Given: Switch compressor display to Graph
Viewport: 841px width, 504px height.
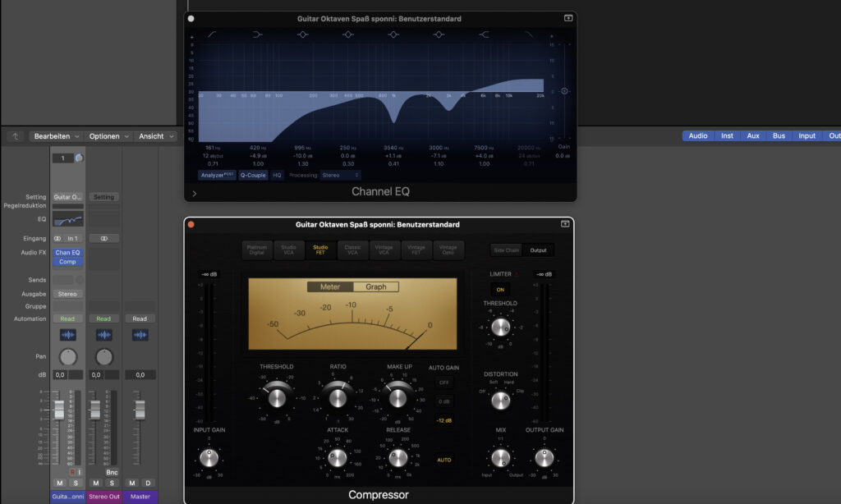Looking at the screenshot, I should coord(376,286).
